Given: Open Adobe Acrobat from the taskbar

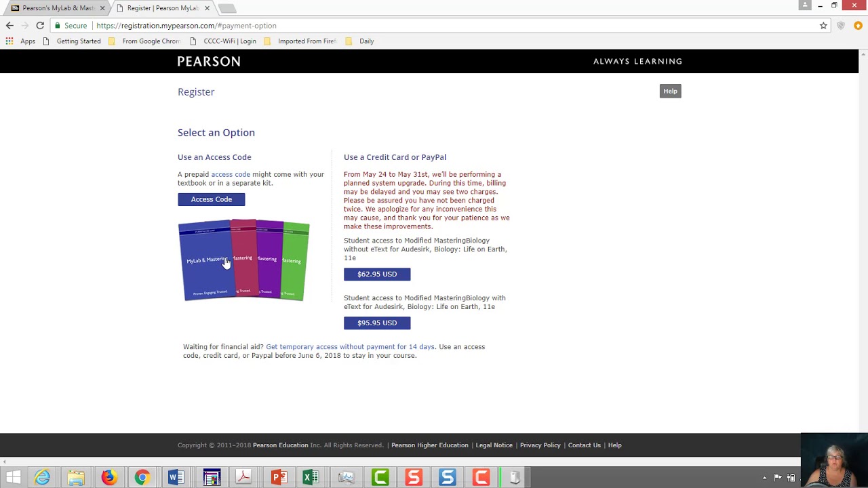Looking at the screenshot, I should (243, 478).
